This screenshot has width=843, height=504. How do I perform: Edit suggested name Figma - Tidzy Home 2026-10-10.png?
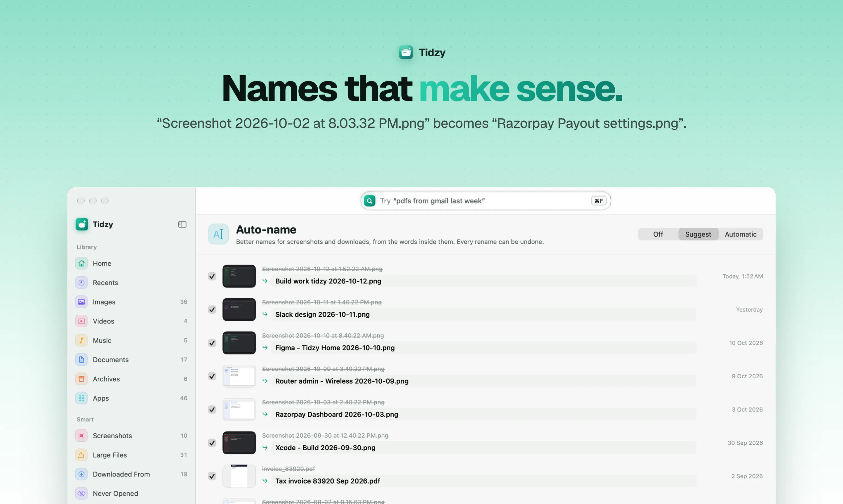(x=484, y=348)
